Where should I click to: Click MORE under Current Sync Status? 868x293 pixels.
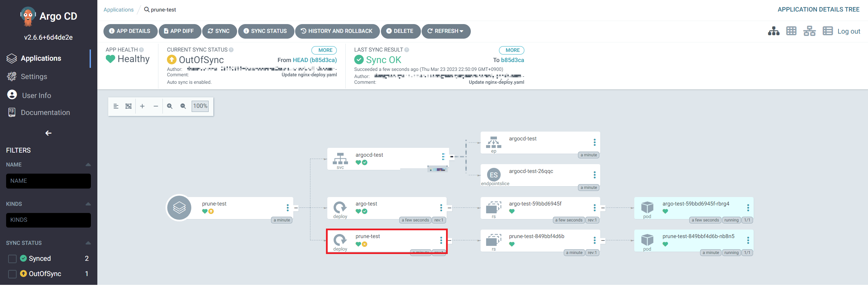[x=324, y=50]
